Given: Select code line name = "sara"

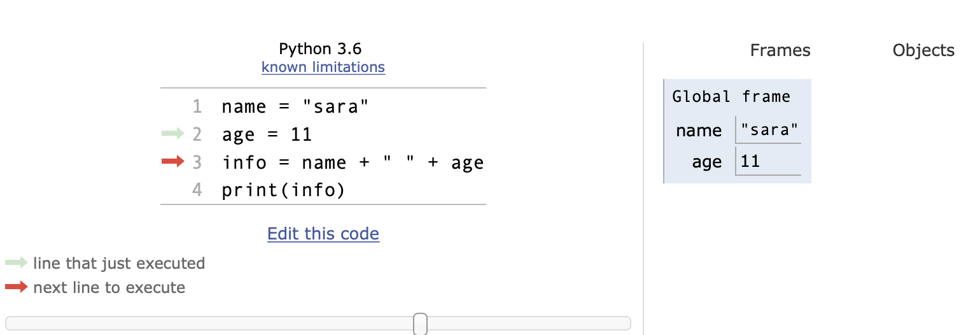Looking at the screenshot, I should tap(296, 106).
